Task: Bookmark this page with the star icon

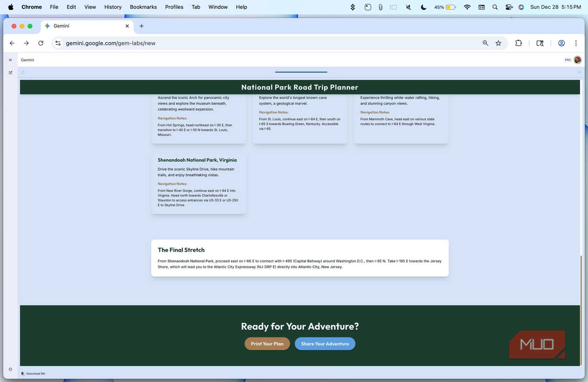Action: (x=498, y=43)
